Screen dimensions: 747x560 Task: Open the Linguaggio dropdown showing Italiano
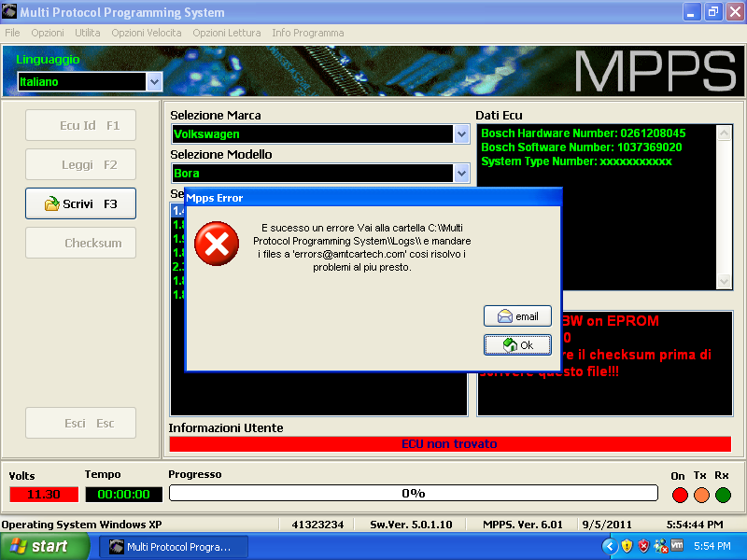click(90, 81)
